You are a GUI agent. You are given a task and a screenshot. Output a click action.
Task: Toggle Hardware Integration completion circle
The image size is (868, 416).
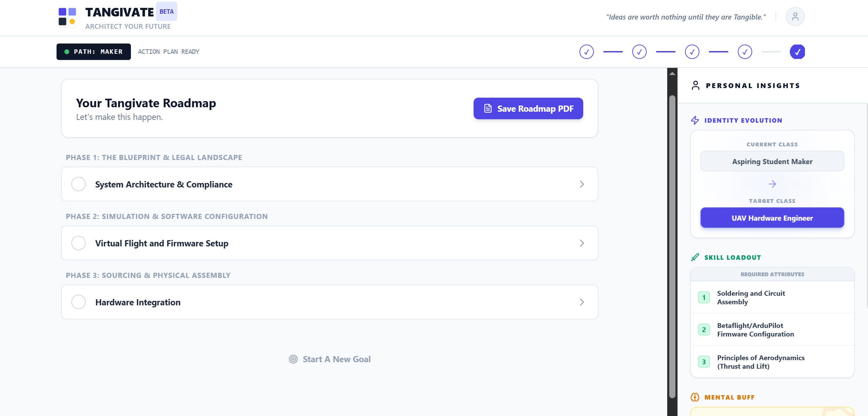coord(78,302)
